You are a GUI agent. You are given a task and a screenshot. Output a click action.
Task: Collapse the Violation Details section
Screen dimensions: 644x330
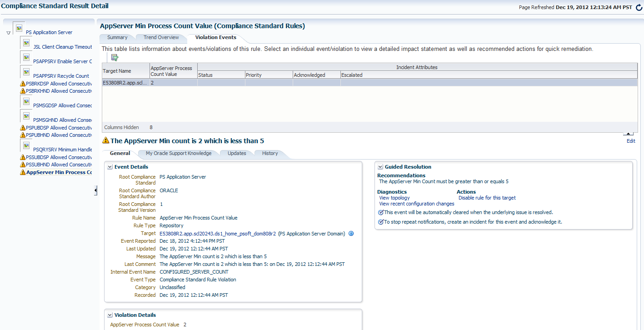pyautogui.click(x=110, y=315)
